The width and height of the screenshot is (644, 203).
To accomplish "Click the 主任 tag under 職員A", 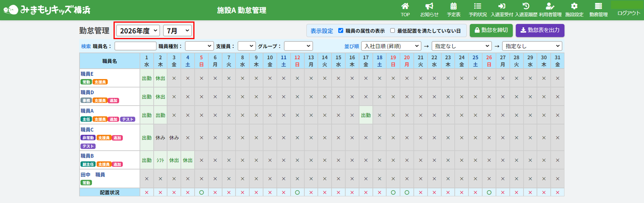I will [86, 119].
